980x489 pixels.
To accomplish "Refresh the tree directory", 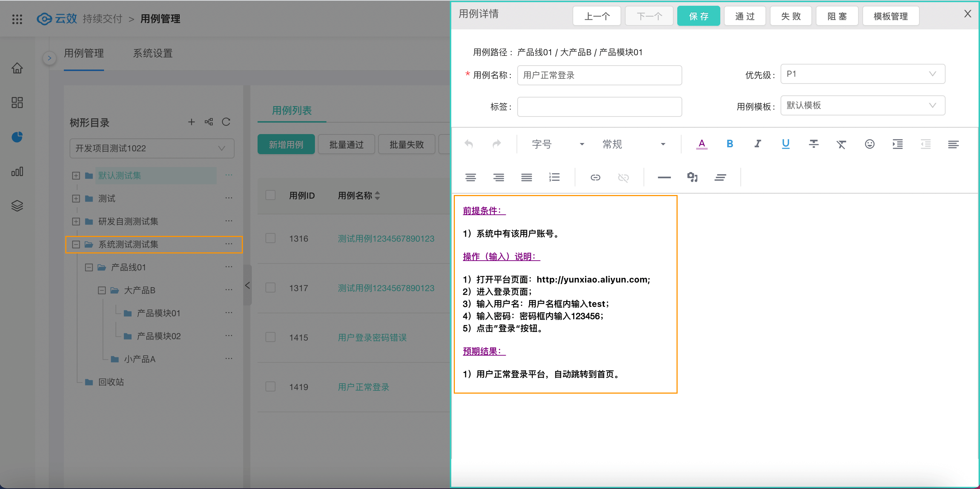I will (226, 122).
